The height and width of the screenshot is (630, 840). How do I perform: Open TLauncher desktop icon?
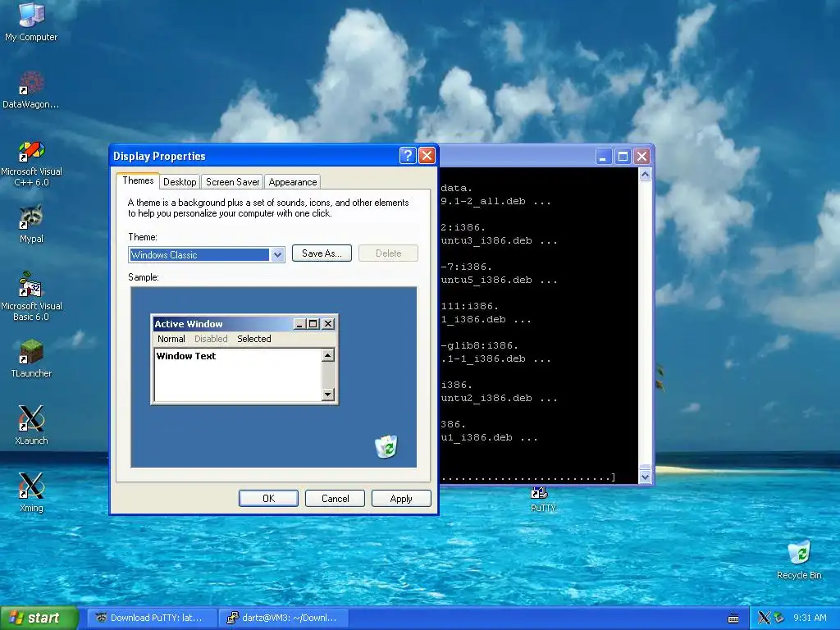point(31,358)
